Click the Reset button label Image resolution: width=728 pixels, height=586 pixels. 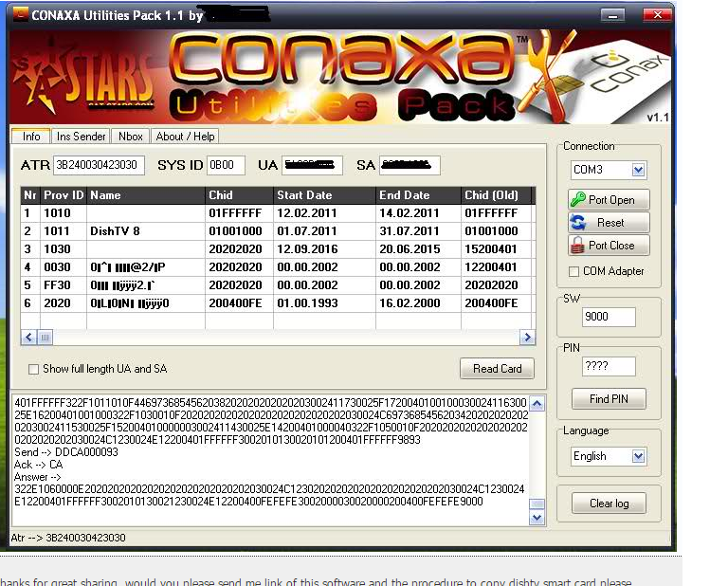coord(610,223)
